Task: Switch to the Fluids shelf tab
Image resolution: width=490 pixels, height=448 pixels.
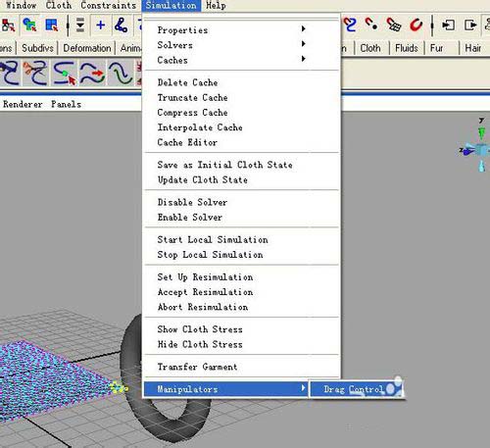Action: click(407, 48)
